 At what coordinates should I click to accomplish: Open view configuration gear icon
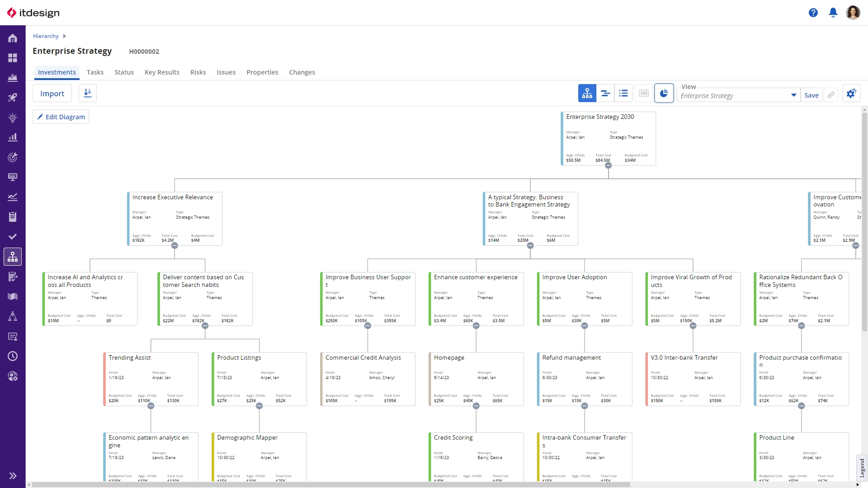(x=851, y=94)
